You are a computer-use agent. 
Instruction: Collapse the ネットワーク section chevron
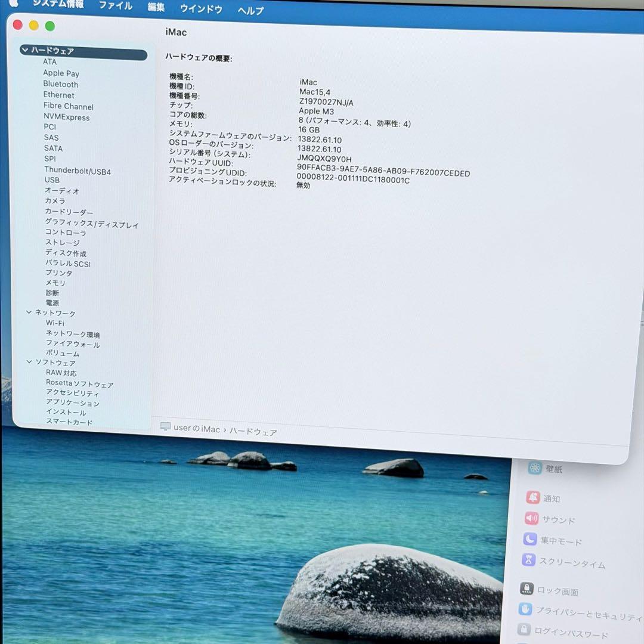(x=29, y=312)
